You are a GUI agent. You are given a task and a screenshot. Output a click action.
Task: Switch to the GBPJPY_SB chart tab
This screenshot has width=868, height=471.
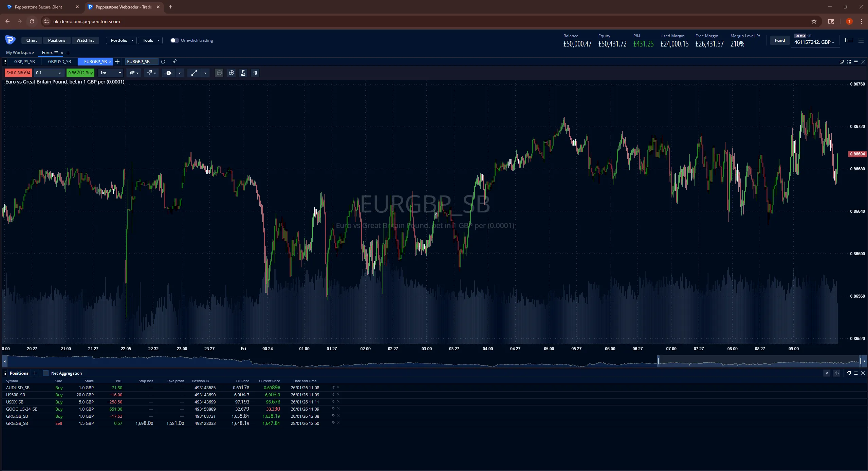25,61
